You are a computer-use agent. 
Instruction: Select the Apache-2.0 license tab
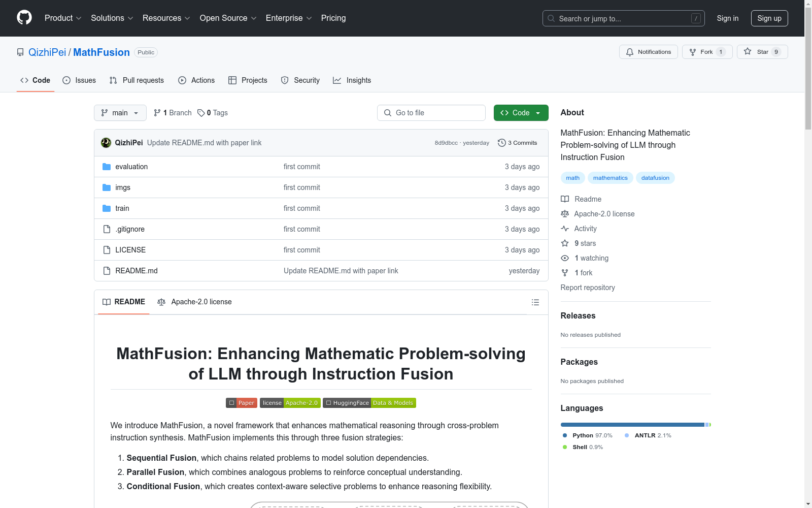pos(194,302)
